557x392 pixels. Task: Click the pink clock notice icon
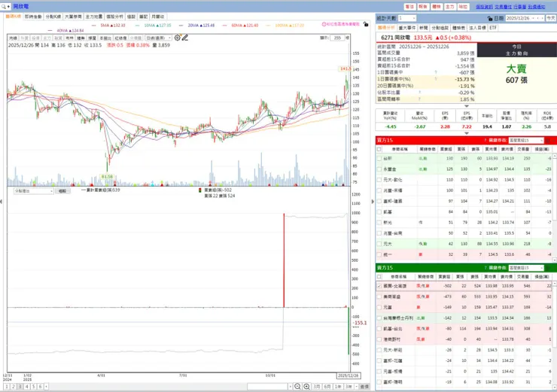pos(324,24)
